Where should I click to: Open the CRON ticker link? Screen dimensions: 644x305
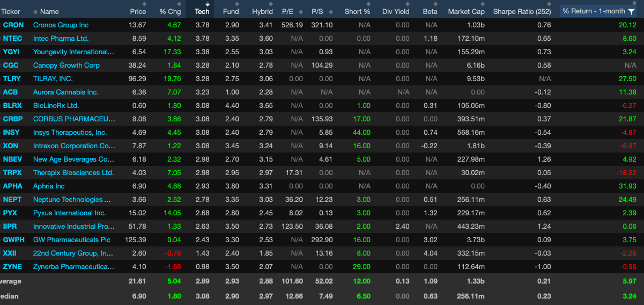(13, 25)
